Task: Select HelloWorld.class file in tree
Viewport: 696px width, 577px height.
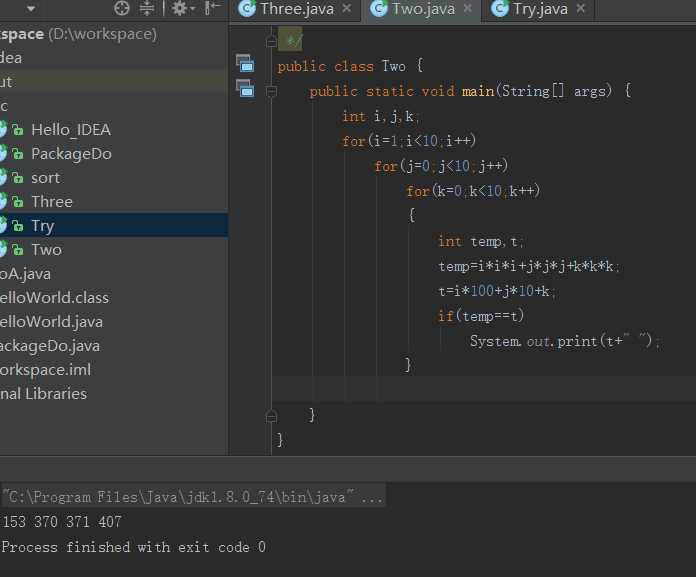Action: coord(54,297)
